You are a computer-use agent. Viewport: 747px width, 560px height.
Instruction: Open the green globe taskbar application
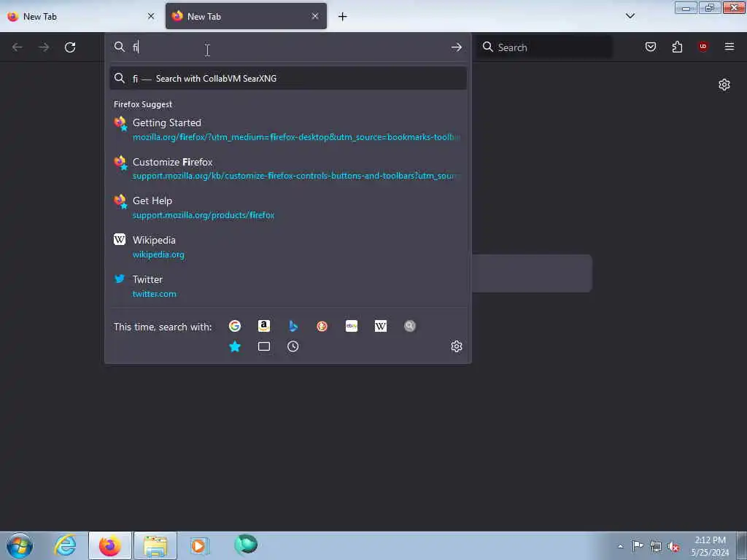click(246, 545)
